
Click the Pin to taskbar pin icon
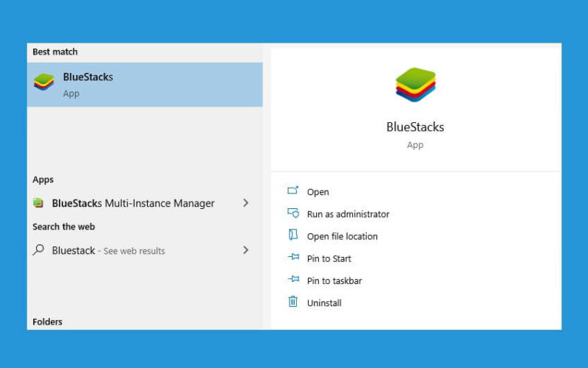point(293,279)
